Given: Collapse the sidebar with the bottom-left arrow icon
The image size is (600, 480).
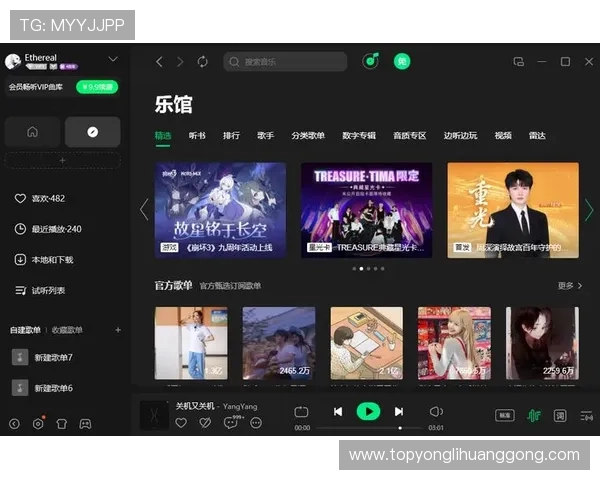Looking at the screenshot, I should (15, 424).
